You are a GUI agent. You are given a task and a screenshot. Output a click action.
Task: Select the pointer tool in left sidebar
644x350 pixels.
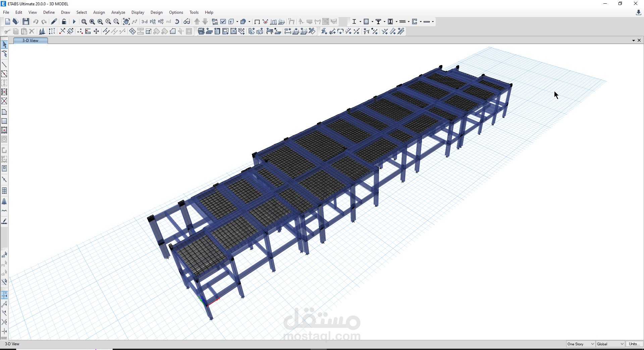pos(4,44)
